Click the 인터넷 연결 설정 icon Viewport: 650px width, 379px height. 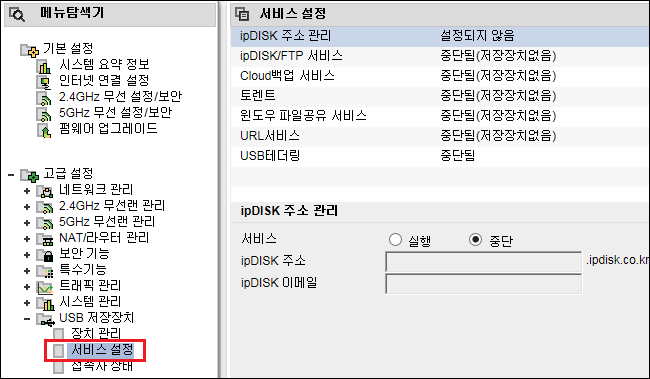[x=44, y=82]
